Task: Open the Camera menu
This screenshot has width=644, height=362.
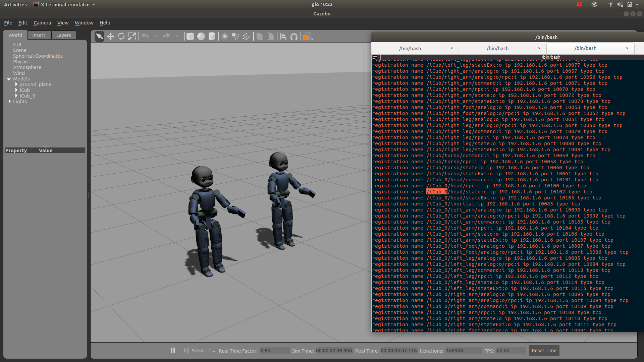Action: pos(42,23)
